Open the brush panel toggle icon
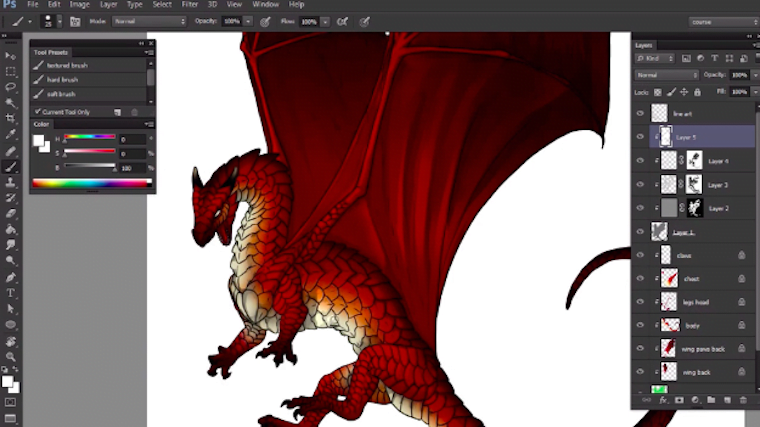Image resolution: width=760 pixels, height=427 pixels. [x=75, y=21]
